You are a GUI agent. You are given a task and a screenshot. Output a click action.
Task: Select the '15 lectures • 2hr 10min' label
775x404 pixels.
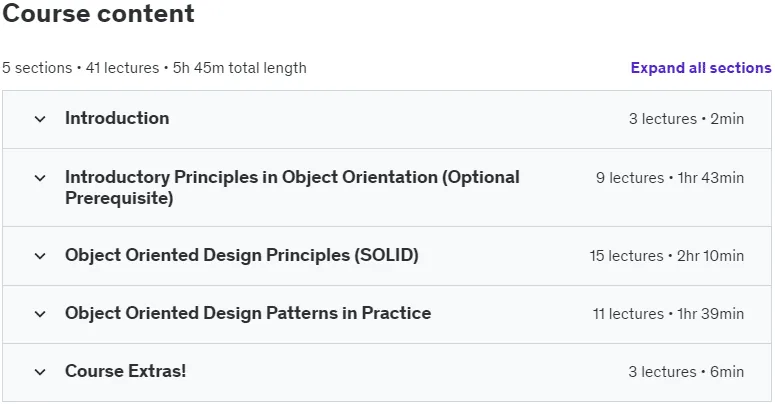[666, 256]
